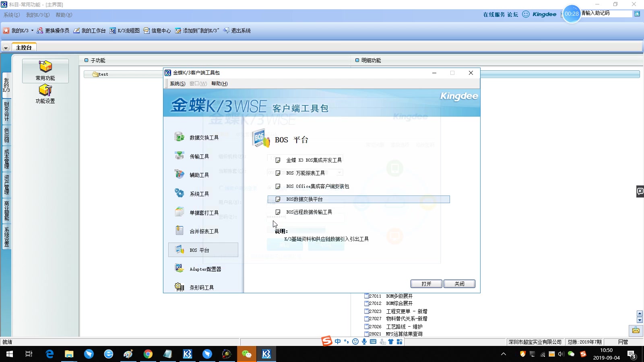The width and height of the screenshot is (644, 362).
Task: Click the go arrow beside 助记码 field
Action: pos(637,14)
